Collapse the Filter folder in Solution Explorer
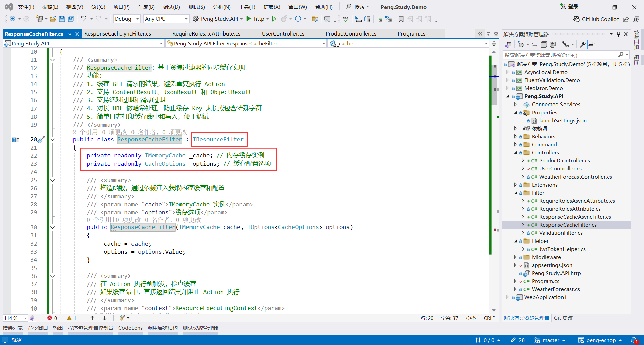 (516, 193)
